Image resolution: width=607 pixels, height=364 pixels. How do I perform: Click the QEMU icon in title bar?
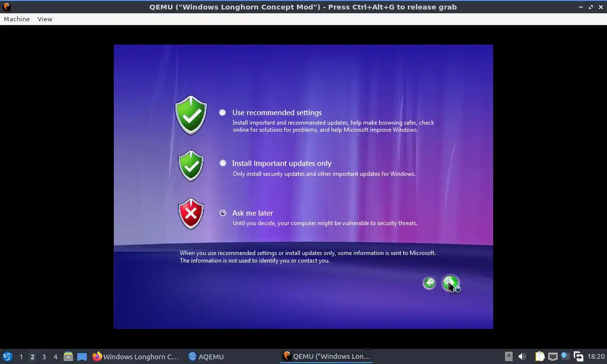(x=7, y=7)
